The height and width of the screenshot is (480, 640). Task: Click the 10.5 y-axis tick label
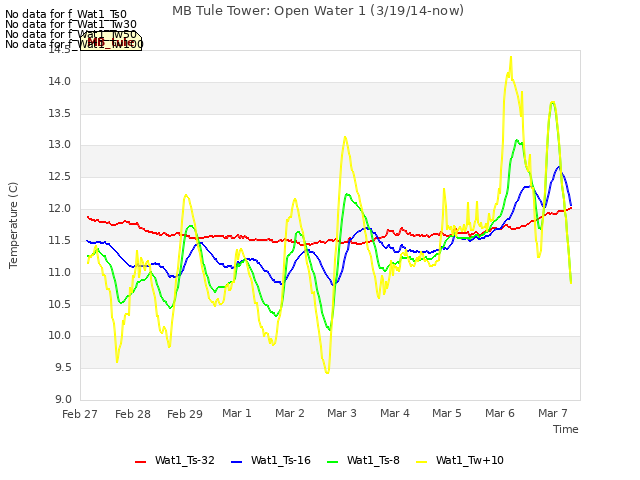click(x=60, y=304)
